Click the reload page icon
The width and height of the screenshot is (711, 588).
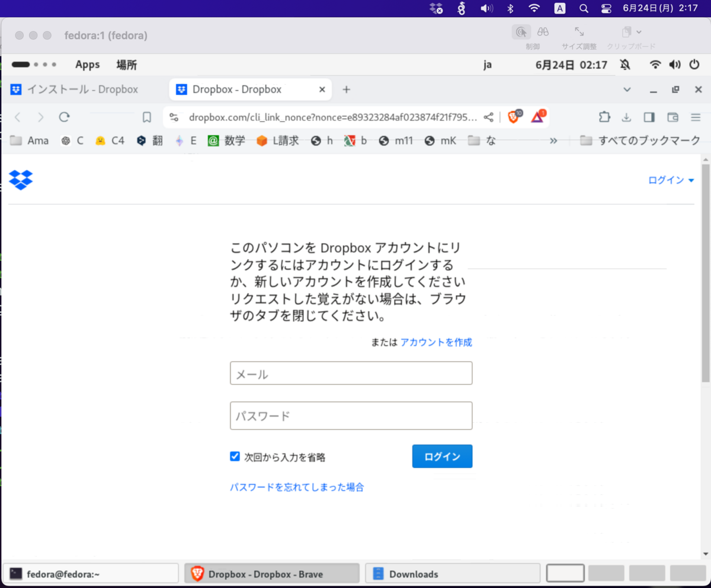(65, 117)
